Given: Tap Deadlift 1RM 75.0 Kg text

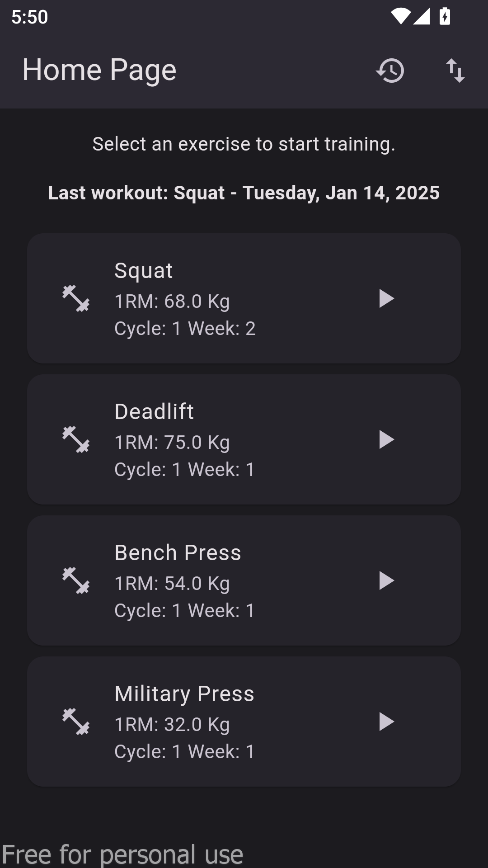Looking at the screenshot, I should tap(172, 443).
